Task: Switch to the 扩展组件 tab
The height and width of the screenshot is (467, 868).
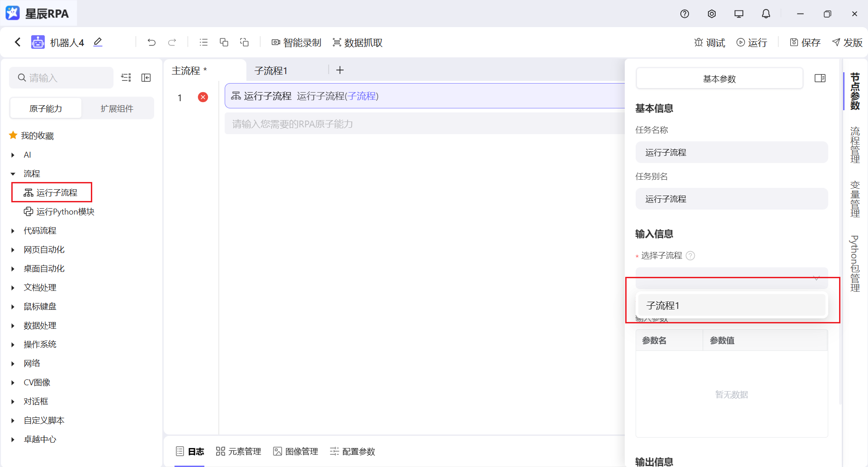Action: point(118,108)
